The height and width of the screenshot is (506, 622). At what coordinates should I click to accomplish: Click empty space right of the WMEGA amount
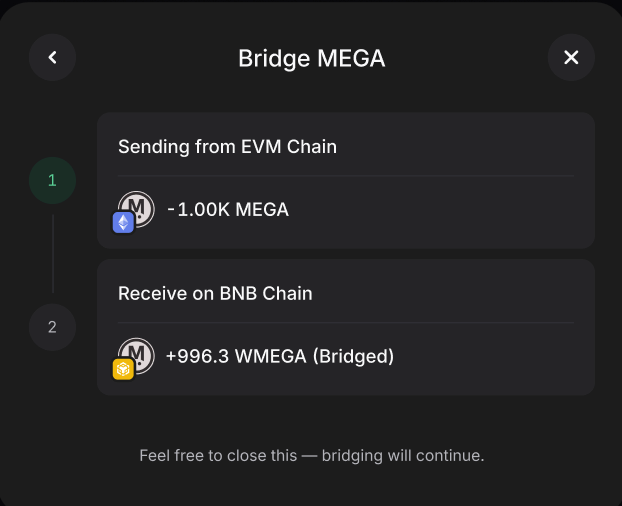[490, 356]
